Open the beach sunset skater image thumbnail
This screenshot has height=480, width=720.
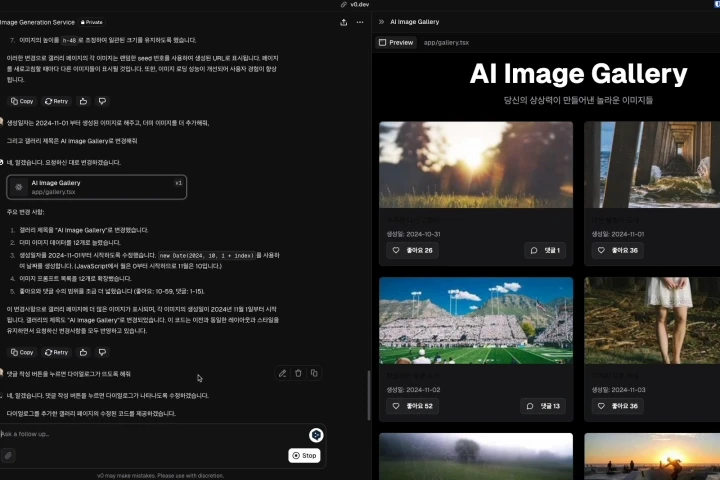(x=652, y=457)
